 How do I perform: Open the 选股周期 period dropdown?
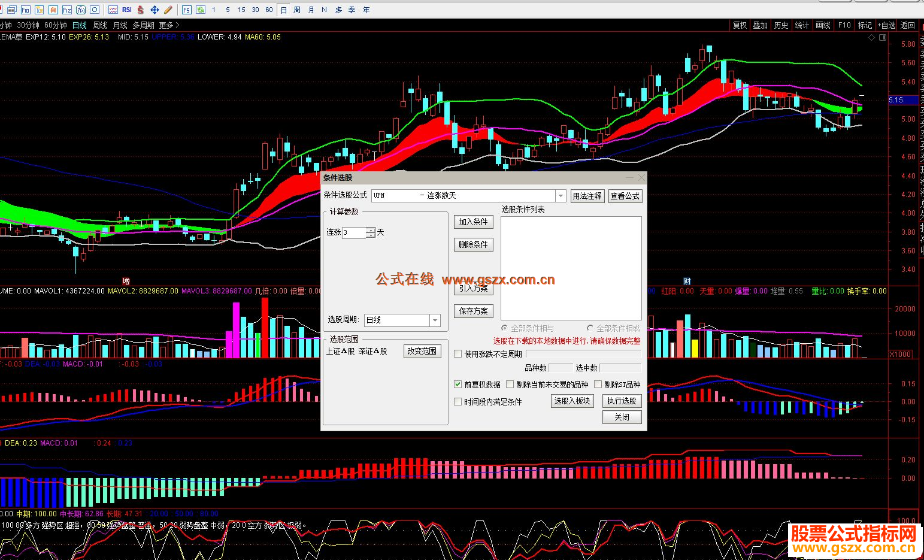pos(435,320)
